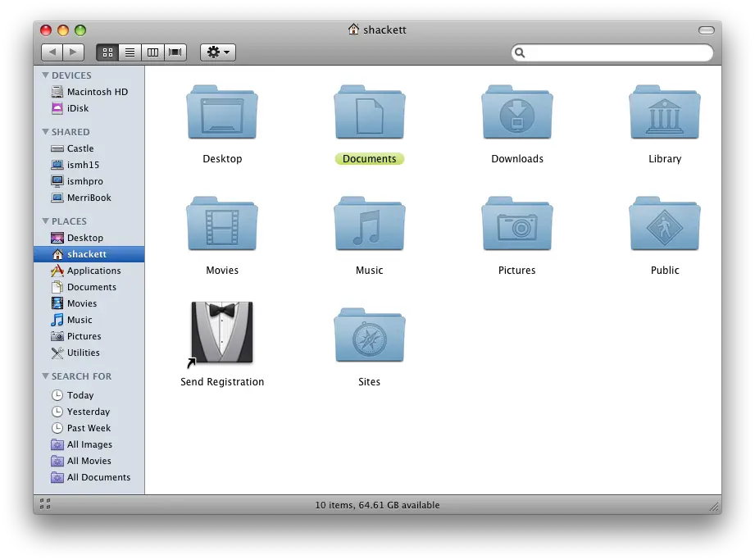Go forward with the right arrow button
The image size is (755, 560).
tap(73, 52)
